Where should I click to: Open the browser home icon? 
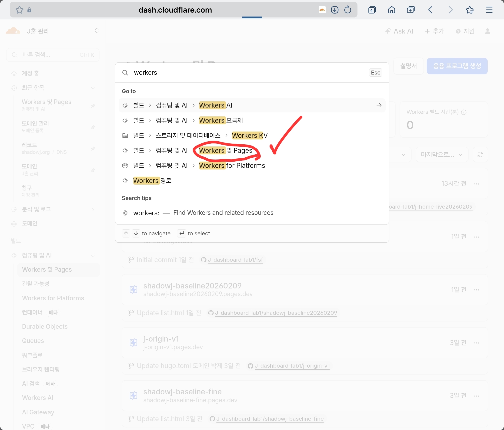pos(391,10)
